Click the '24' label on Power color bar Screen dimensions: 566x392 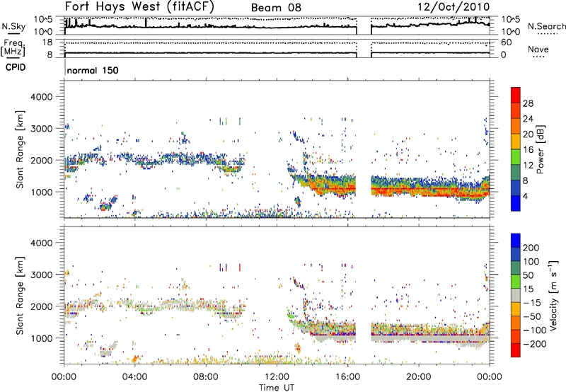[x=528, y=119]
